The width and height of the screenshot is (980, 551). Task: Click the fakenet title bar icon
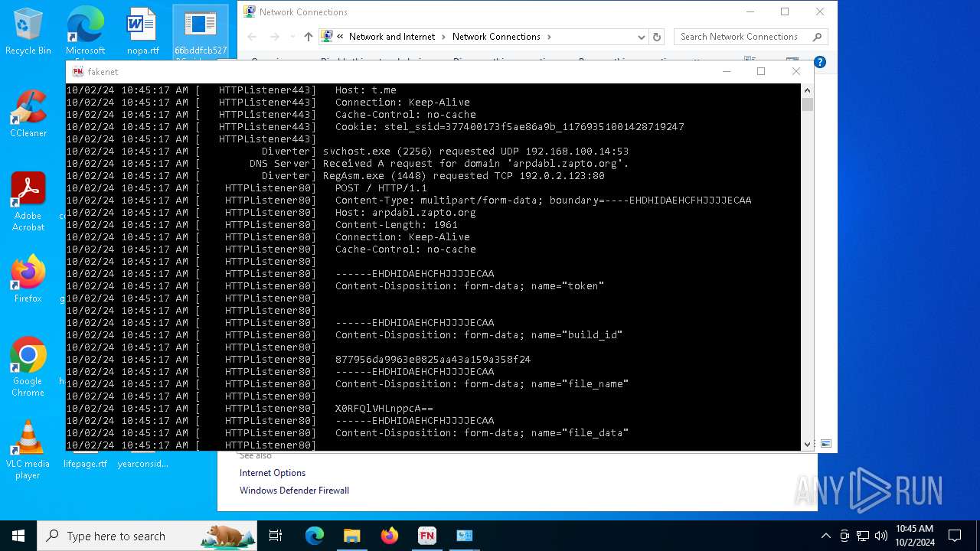point(77,72)
